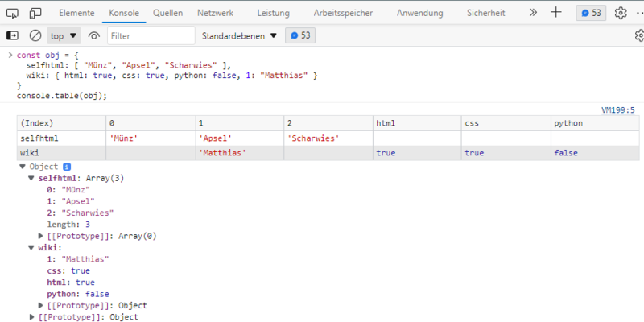Click the css: true property
Screen dimensions: 644x322
[68, 270]
